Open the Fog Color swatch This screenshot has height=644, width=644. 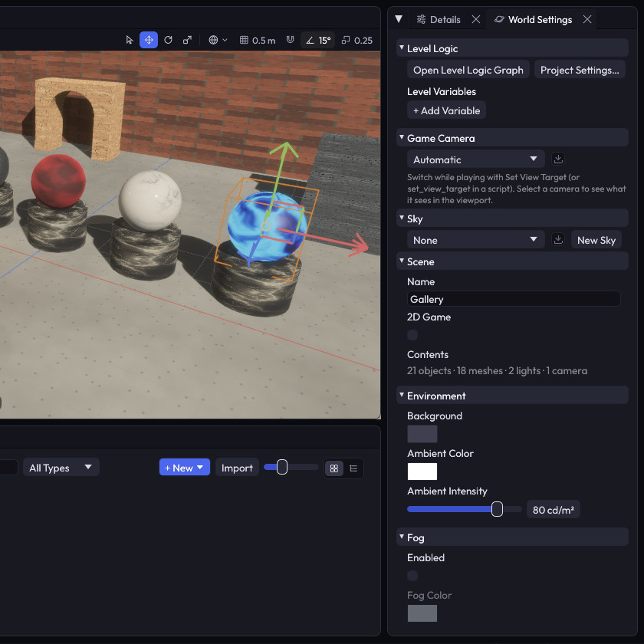[422, 613]
